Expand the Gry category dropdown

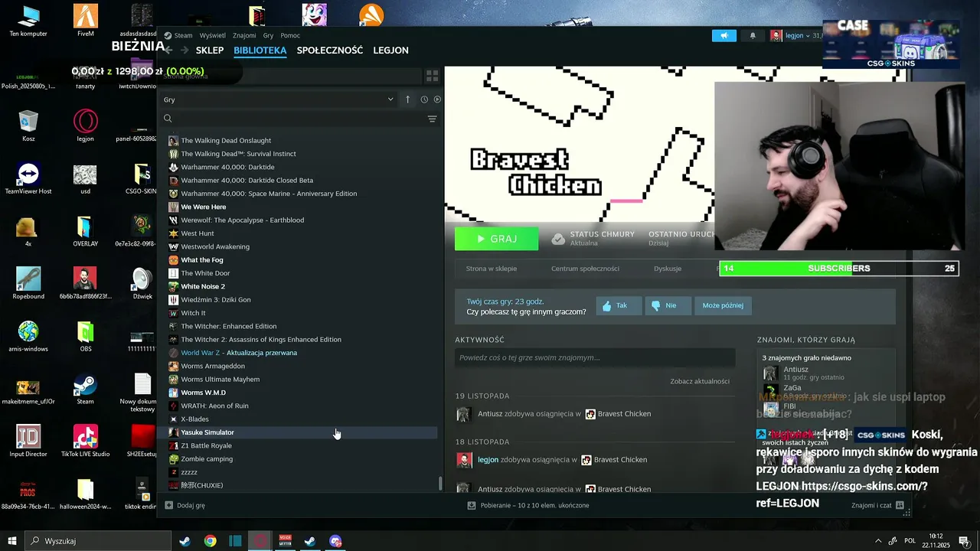point(277,99)
